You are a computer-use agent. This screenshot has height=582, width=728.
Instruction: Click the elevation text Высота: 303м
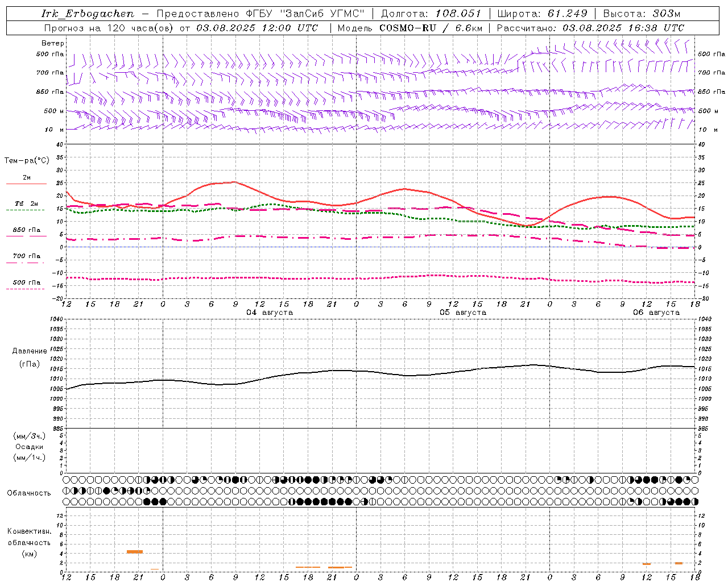tap(642, 14)
